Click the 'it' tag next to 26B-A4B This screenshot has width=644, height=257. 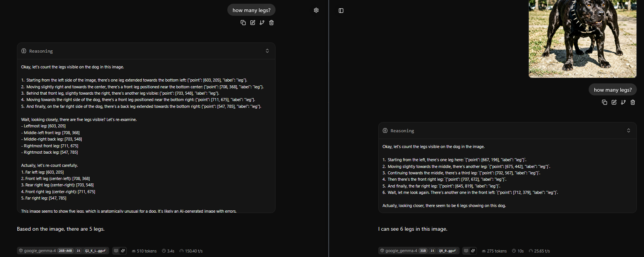click(x=78, y=251)
